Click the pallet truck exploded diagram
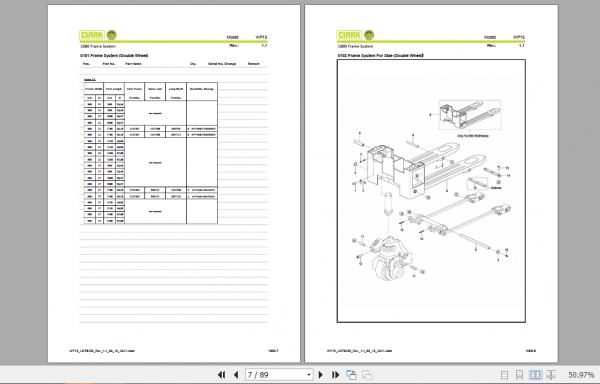The height and width of the screenshot is (384, 600). pos(431,190)
